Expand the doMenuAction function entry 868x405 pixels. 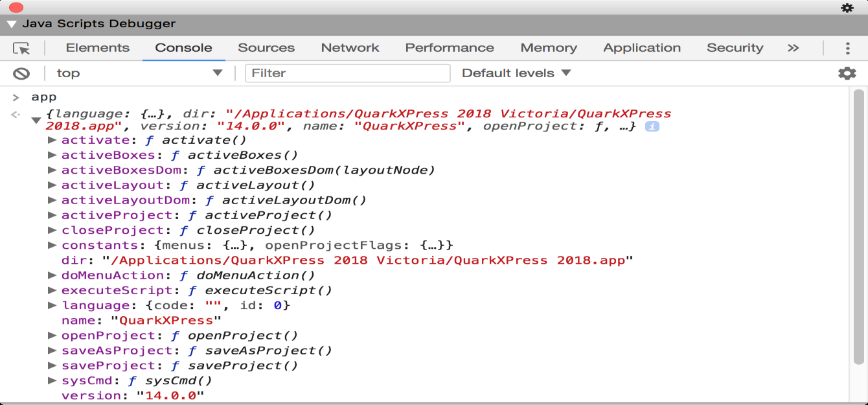[52, 275]
